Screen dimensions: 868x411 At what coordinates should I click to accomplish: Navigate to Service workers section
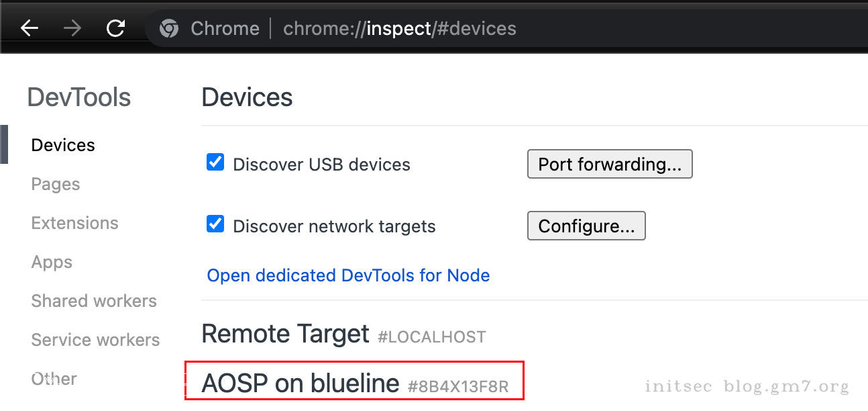[x=95, y=340]
